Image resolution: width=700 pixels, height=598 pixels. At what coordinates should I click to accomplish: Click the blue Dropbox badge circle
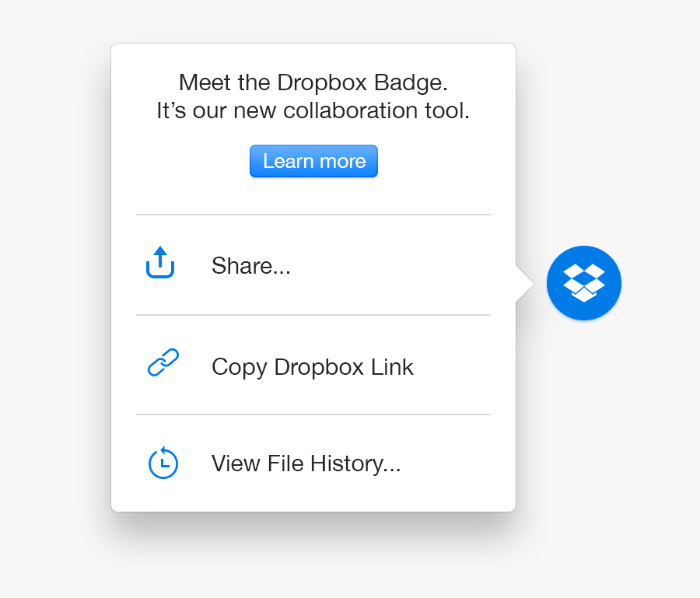tap(583, 282)
